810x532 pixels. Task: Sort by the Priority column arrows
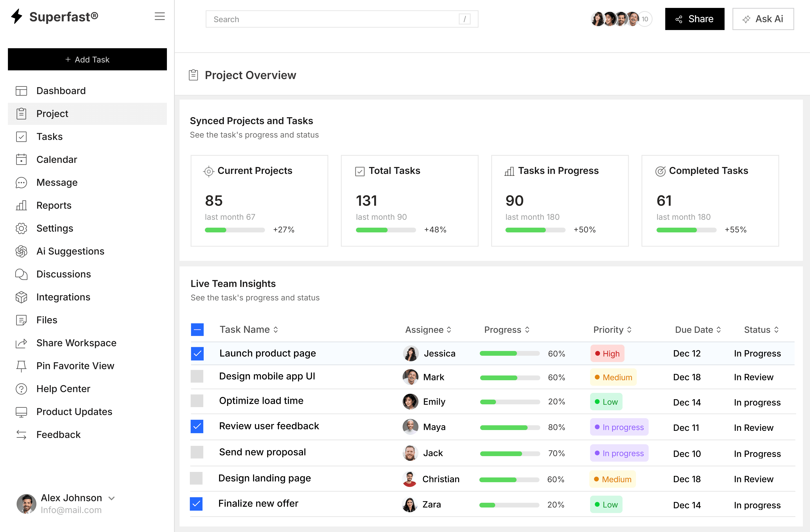coord(629,330)
